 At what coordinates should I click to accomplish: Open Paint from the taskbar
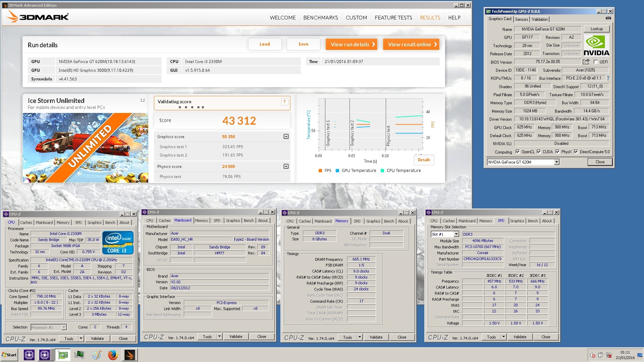[x=96, y=355]
